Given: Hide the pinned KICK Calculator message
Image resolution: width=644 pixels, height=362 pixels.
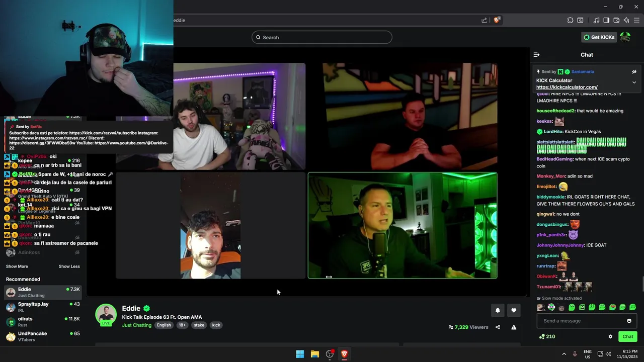Looking at the screenshot, I should 634,72.
